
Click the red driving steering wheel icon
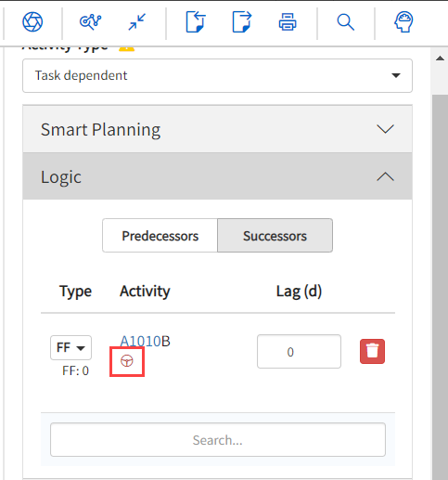pos(127,361)
